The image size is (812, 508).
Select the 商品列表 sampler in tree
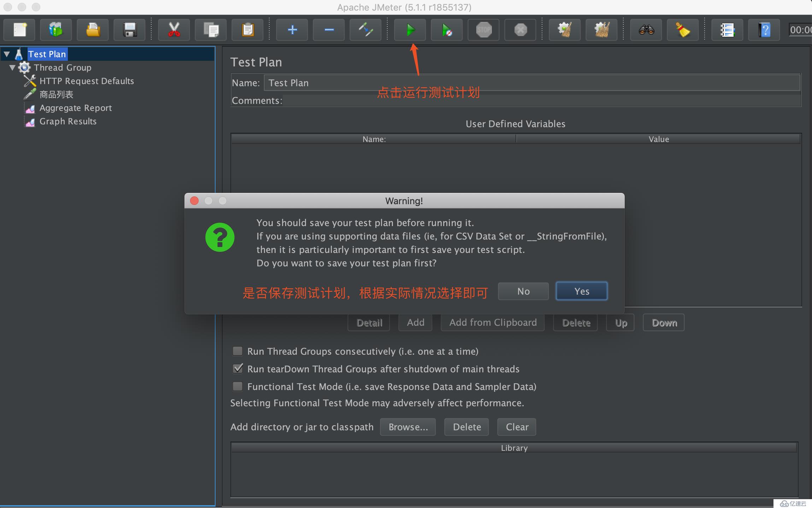(56, 94)
